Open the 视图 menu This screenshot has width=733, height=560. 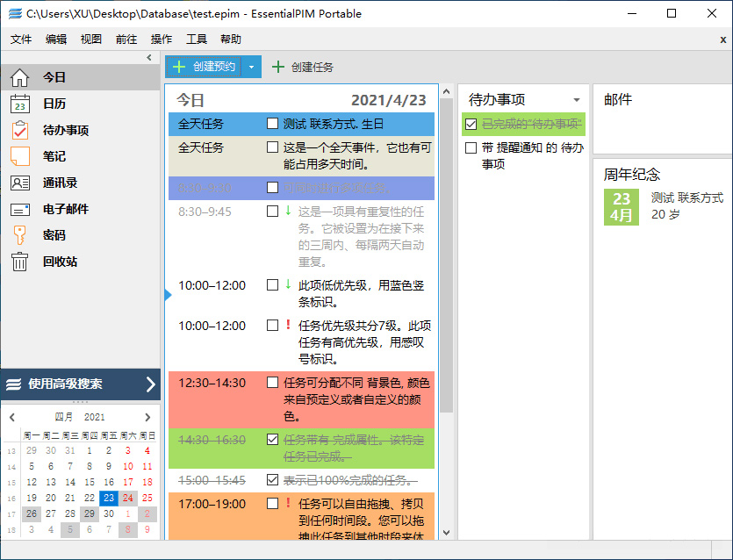pyautogui.click(x=91, y=39)
